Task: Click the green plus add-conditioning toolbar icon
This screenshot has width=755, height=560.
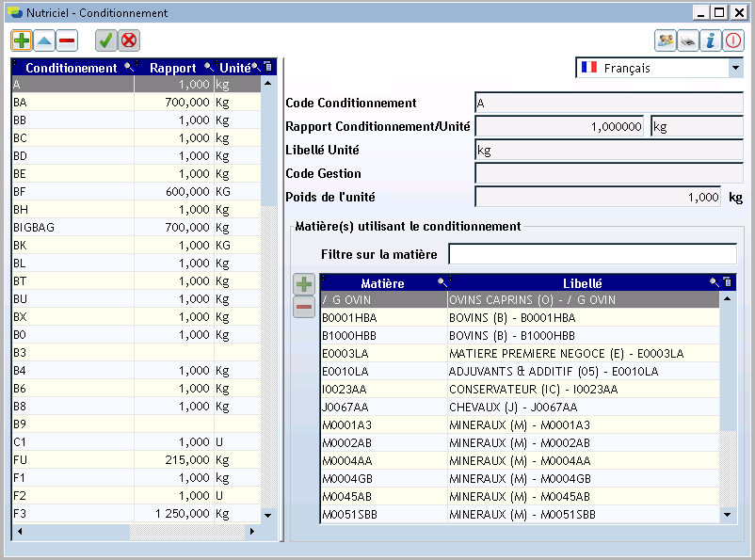Action: tap(22, 40)
